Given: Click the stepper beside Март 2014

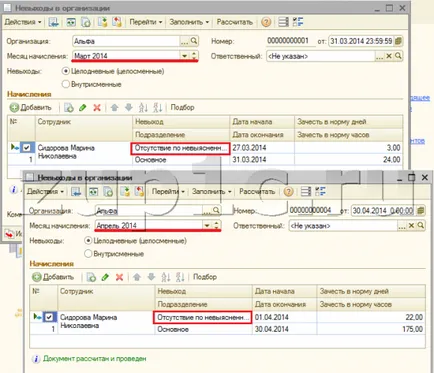Looking at the screenshot, I should (x=194, y=56).
